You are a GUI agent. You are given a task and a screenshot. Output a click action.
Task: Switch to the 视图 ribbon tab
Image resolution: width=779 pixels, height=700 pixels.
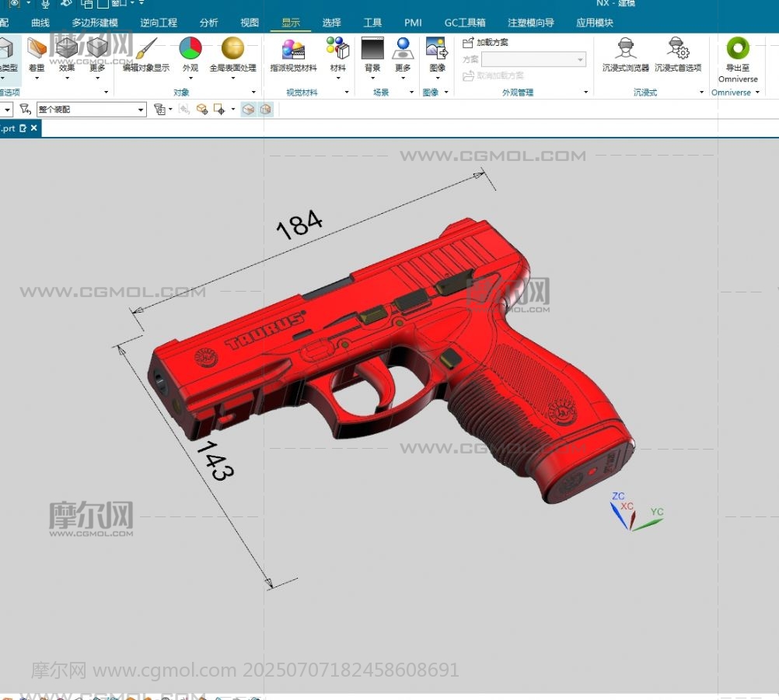point(250,23)
